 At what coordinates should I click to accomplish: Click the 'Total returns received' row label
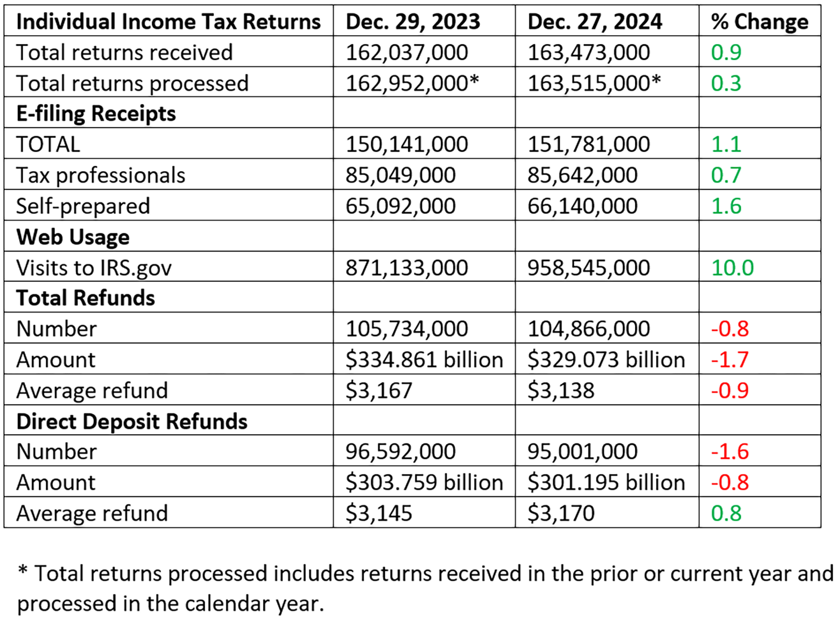[124, 53]
